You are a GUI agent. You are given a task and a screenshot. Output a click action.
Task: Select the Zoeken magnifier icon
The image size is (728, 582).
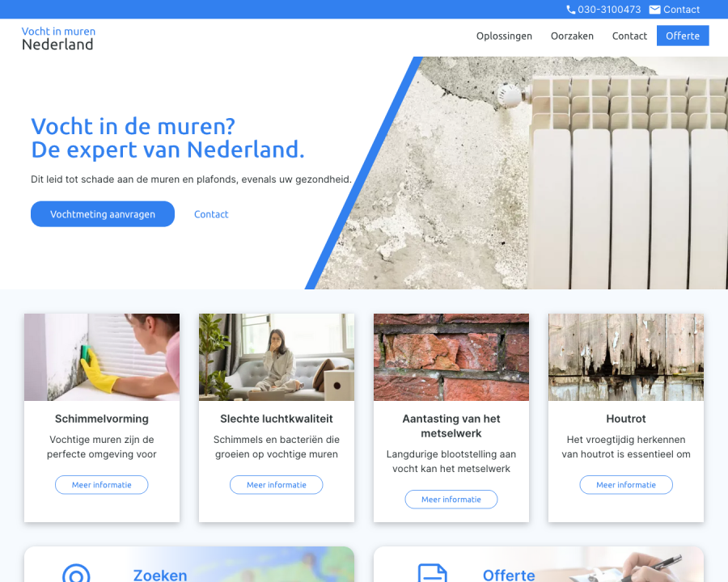[77, 575]
